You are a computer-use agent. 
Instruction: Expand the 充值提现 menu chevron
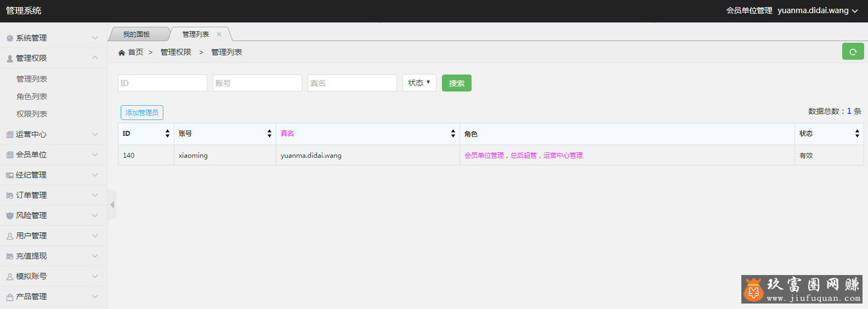point(95,256)
